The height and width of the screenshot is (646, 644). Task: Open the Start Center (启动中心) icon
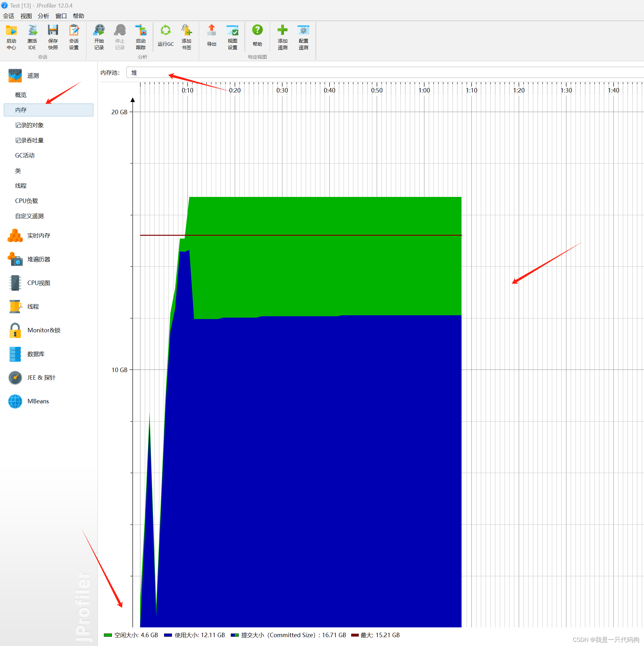point(11,31)
